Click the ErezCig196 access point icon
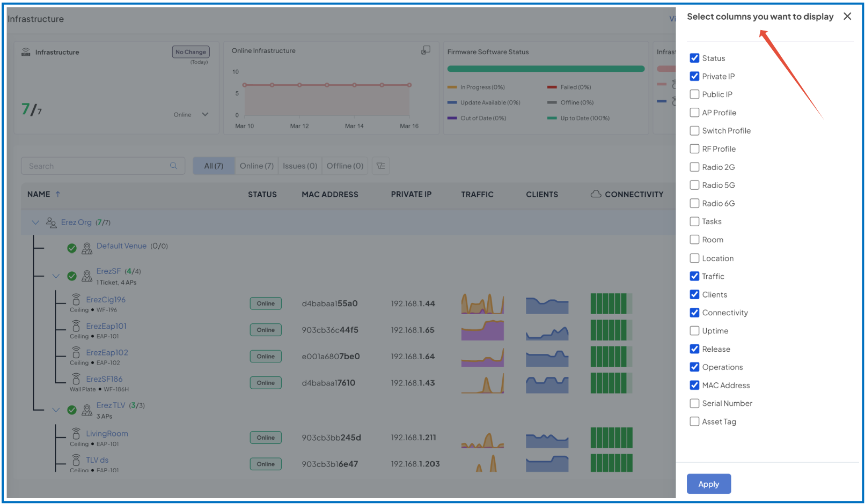The width and height of the screenshot is (865, 504). [x=76, y=299]
